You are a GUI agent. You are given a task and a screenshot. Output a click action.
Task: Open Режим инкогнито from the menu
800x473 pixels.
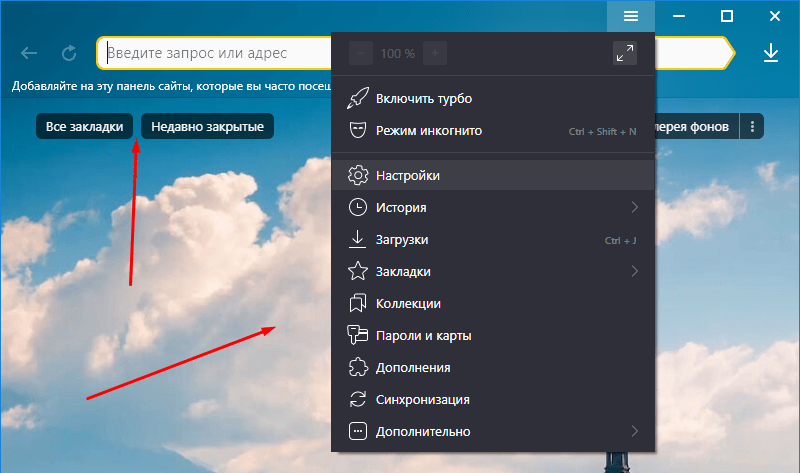click(x=493, y=130)
